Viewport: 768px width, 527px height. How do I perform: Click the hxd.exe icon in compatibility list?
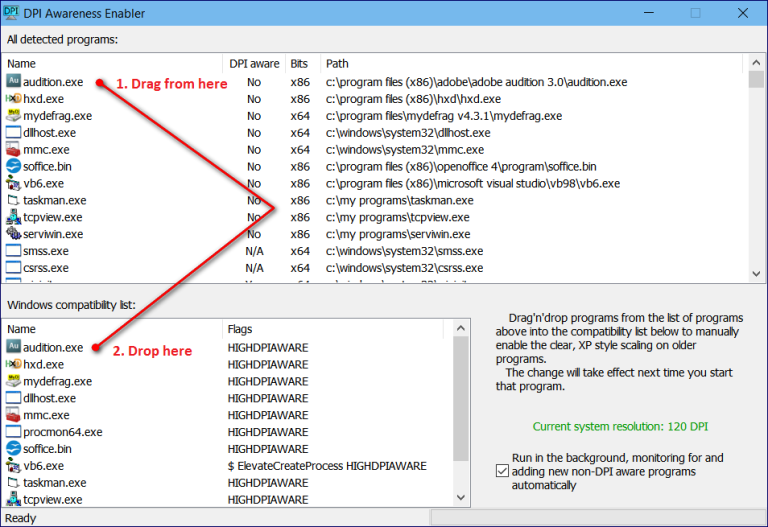[13, 364]
